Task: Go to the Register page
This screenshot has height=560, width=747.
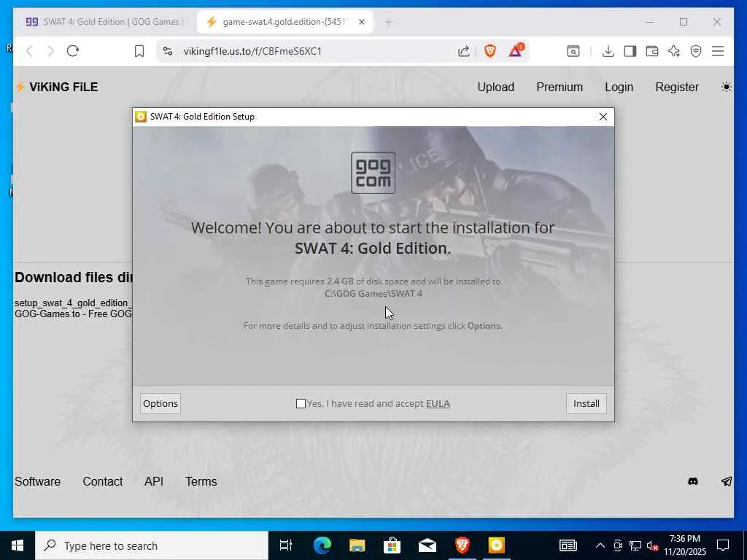Action: coord(677,87)
